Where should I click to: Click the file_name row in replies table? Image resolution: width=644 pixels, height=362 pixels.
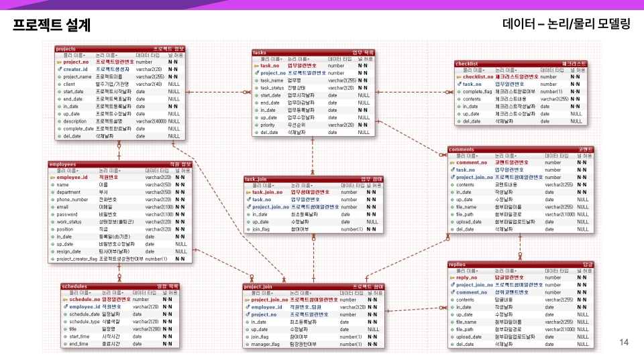coord(521,322)
